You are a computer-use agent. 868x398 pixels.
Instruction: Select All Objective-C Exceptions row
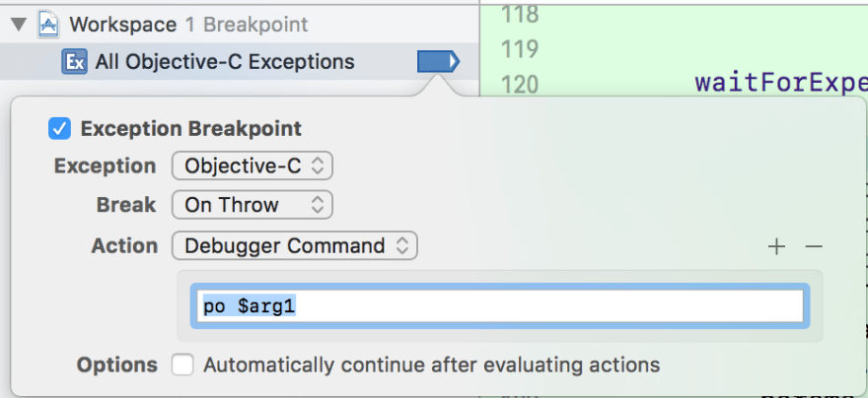(x=239, y=61)
